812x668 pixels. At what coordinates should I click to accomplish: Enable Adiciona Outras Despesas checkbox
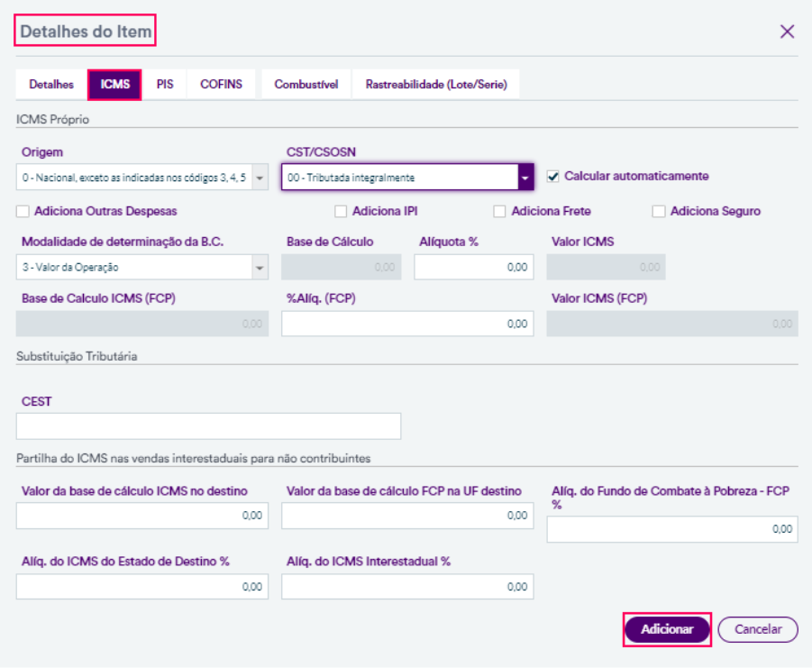(x=23, y=212)
